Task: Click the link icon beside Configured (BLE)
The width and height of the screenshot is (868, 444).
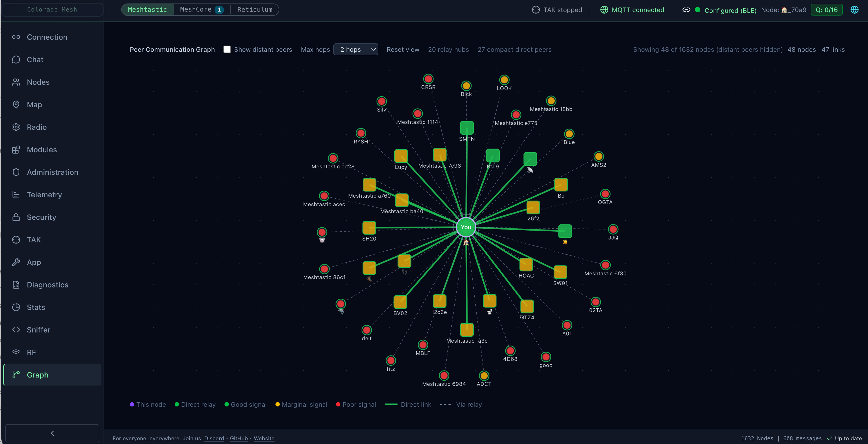Action: coord(686,10)
